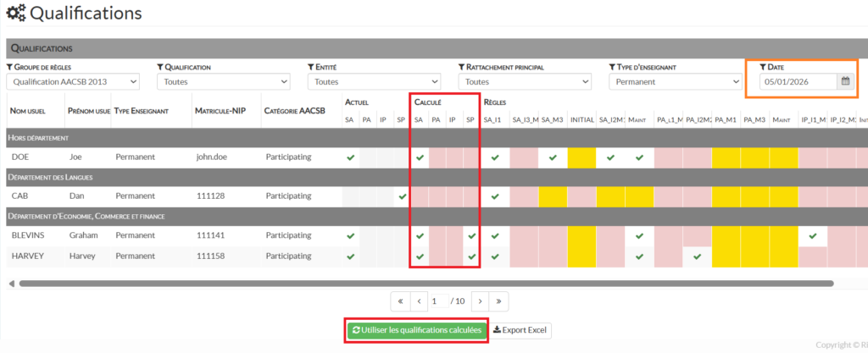
Task: Jump to the last page of results
Action: click(x=500, y=301)
